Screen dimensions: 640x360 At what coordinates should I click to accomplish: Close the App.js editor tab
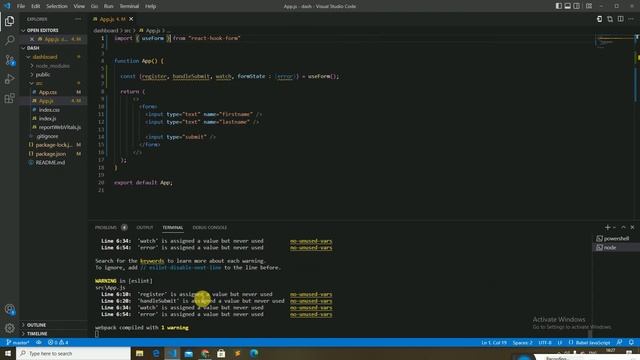[131, 19]
